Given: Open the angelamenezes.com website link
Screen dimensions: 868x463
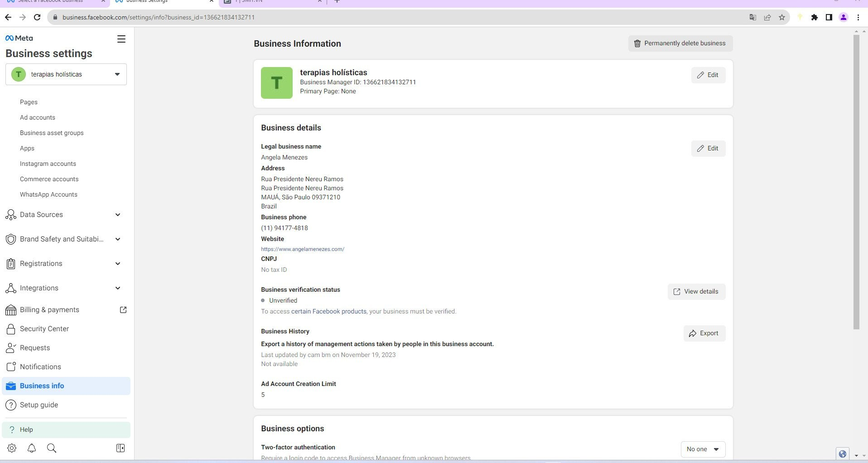Looking at the screenshot, I should (303, 249).
